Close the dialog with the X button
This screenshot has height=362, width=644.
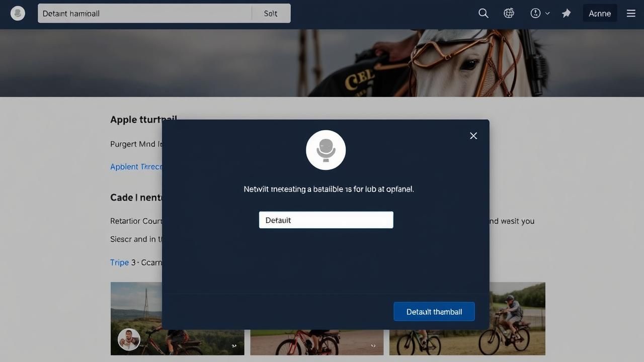click(x=473, y=136)
